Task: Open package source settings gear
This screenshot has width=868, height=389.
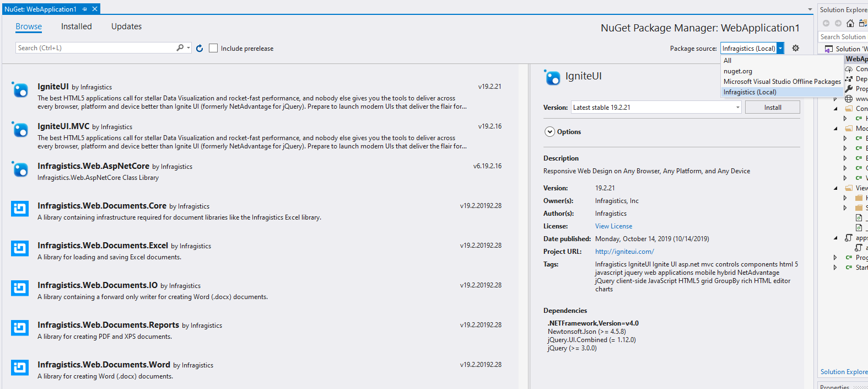Action: tap(795, 49)
